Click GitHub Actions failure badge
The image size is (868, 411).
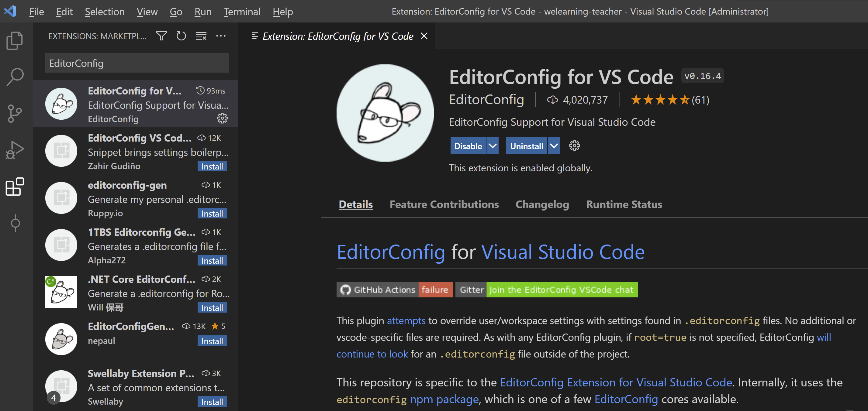(395, 289)
